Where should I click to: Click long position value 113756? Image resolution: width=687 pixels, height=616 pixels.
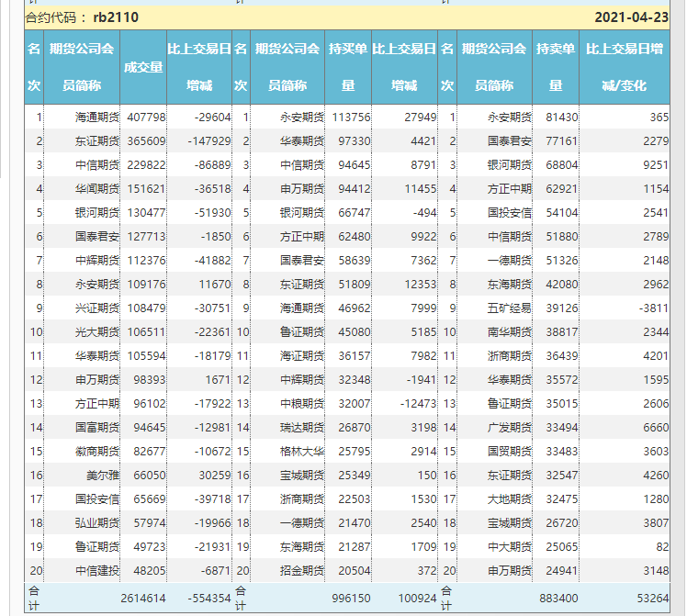click(352, 118)
